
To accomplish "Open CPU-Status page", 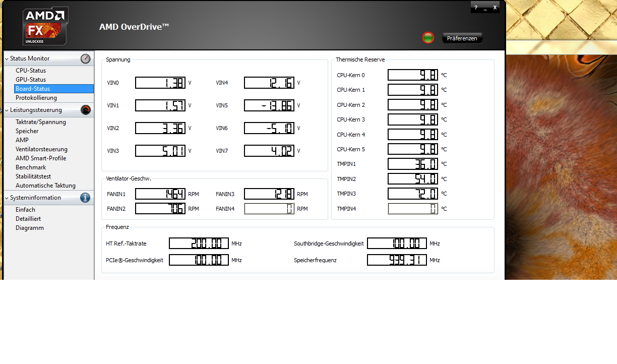I will pyautogui.click(x=31, y=71).
